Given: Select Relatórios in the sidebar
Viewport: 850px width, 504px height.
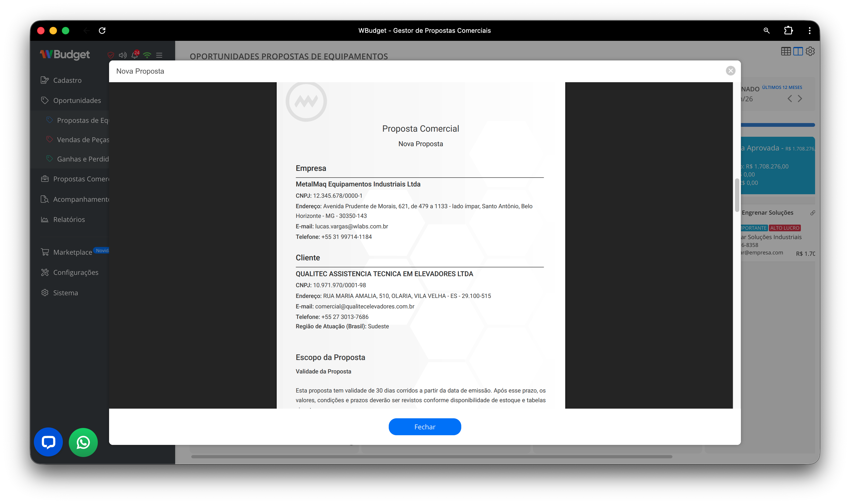Looking at the screenshot, I should click(69, 219).
